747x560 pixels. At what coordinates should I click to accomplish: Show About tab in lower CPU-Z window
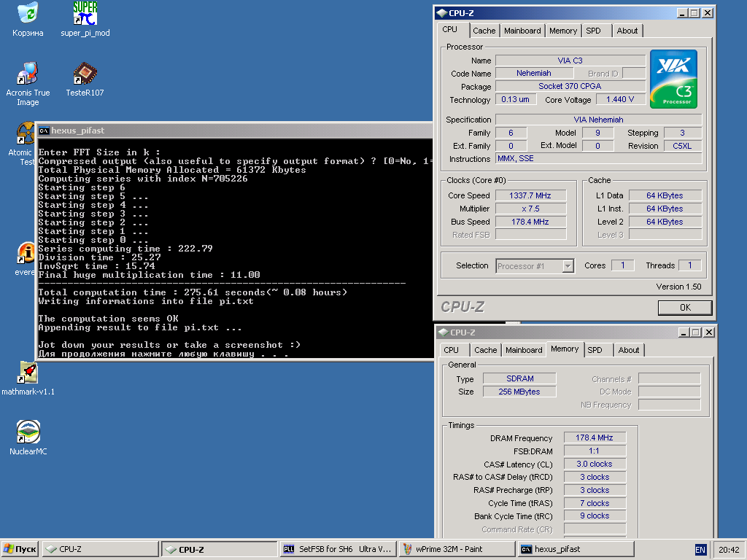click(x=628, y=350)
